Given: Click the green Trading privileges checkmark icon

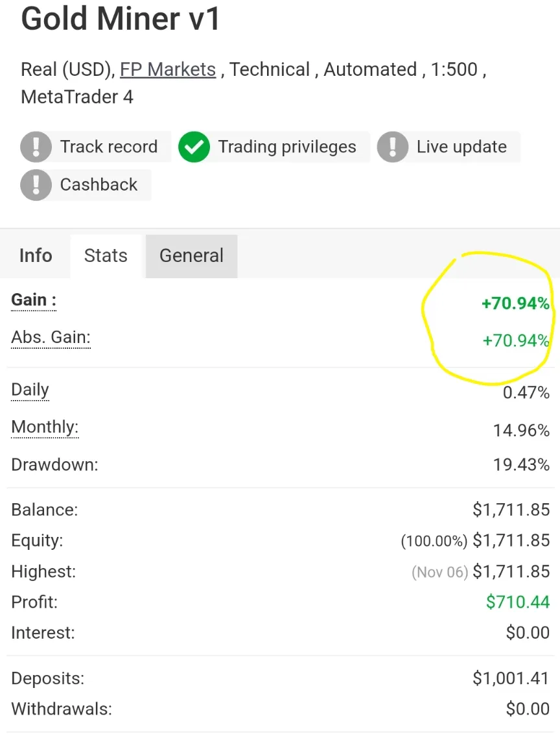Looking at the screenshot, I should pyautogui.click(x=194, y=147).
